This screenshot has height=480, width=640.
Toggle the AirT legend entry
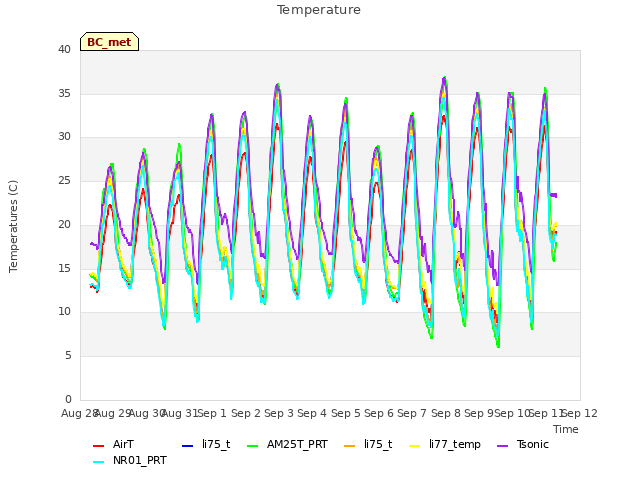click(113, 444)
